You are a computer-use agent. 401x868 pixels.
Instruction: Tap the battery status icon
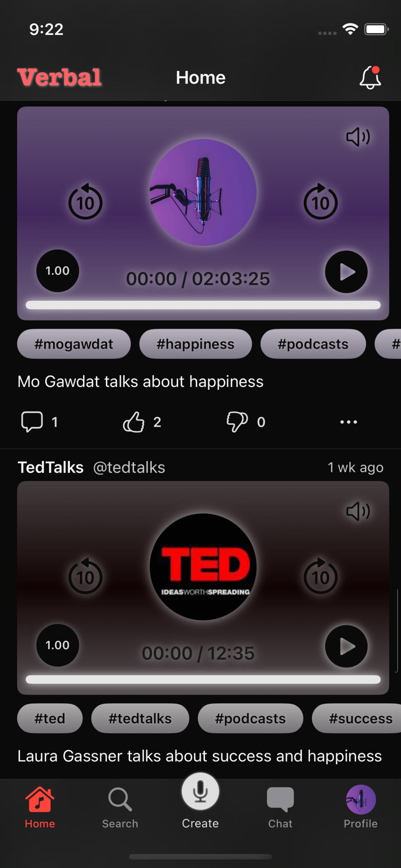[376, 29]
